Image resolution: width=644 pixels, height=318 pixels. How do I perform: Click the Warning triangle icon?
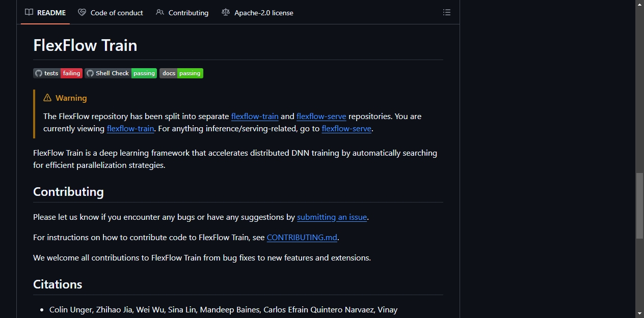tap(47, 98)
